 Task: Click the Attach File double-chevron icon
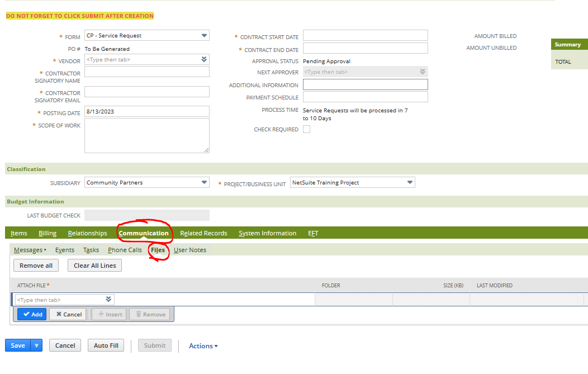[108, 300]
